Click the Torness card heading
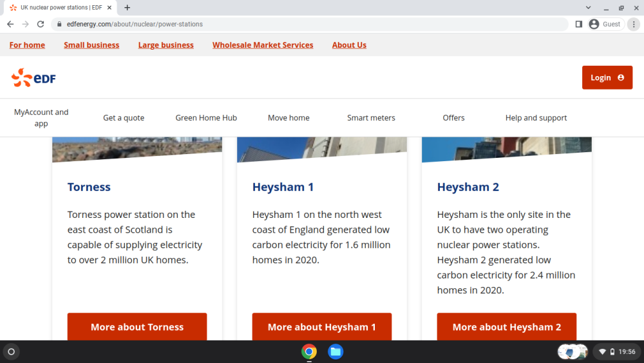This screenshot has height=363, width=644. (89, 186)
